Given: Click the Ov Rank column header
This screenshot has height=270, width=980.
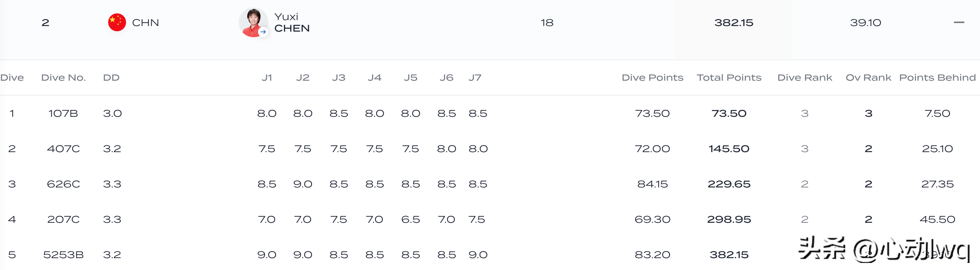Looking at the screenshot, I should pos(868,78).
